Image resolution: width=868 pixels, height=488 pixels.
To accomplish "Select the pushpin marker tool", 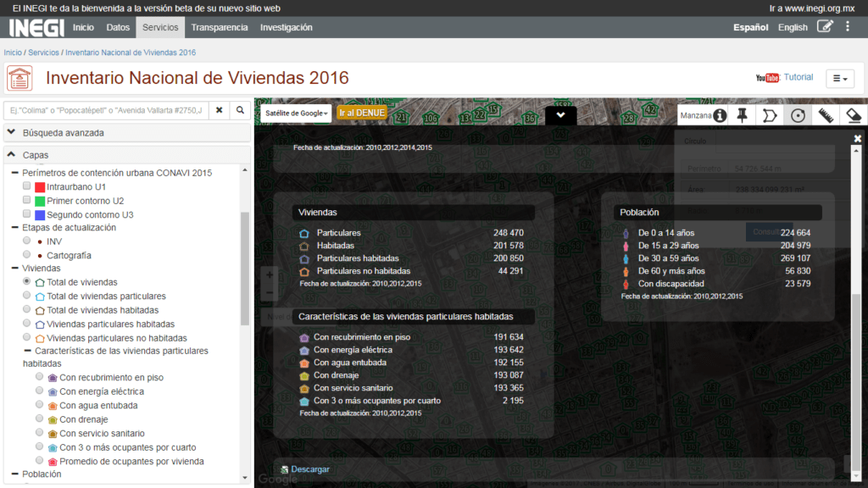I will click(743, 115).
